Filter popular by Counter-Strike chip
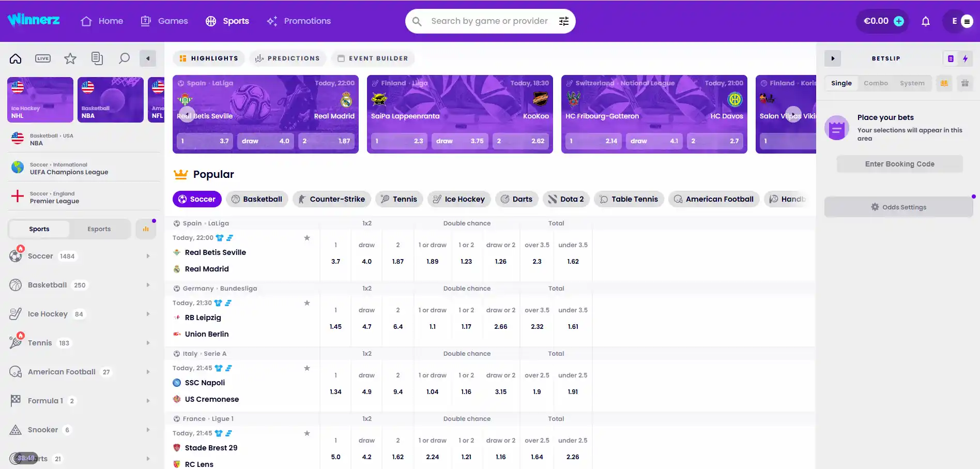The image size is (980, 469). click(x=331, y=199)
